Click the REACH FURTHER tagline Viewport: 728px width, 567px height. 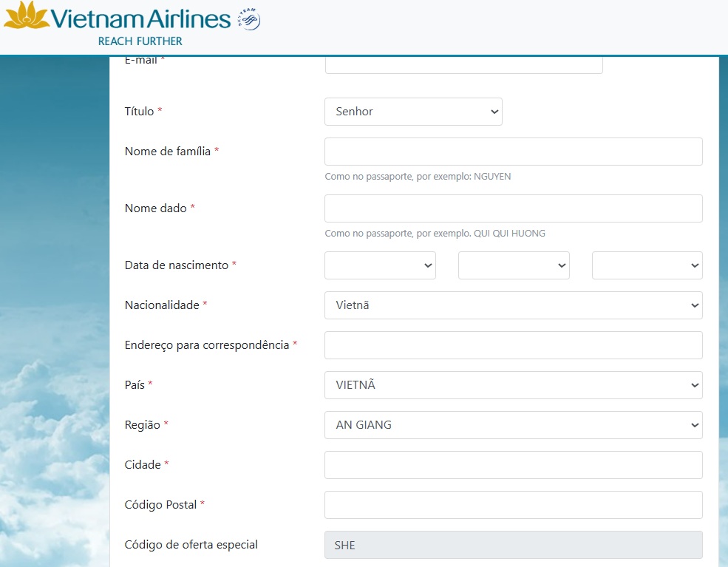tap(140, 41)
